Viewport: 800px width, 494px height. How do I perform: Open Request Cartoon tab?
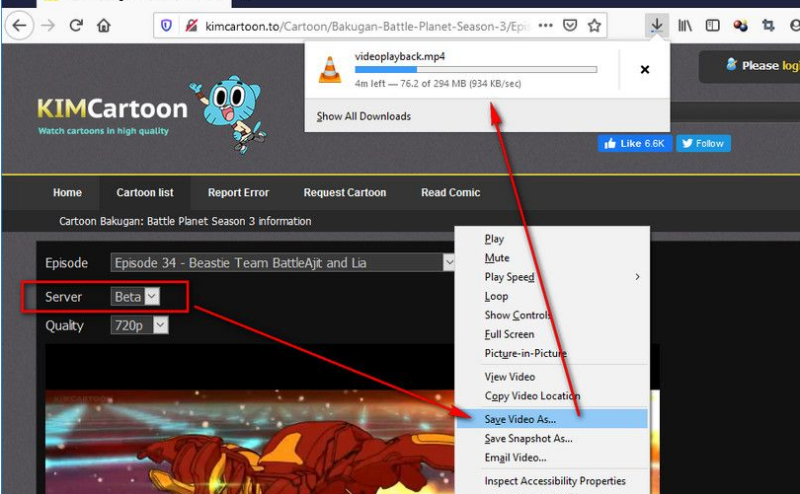click(345, 192)
